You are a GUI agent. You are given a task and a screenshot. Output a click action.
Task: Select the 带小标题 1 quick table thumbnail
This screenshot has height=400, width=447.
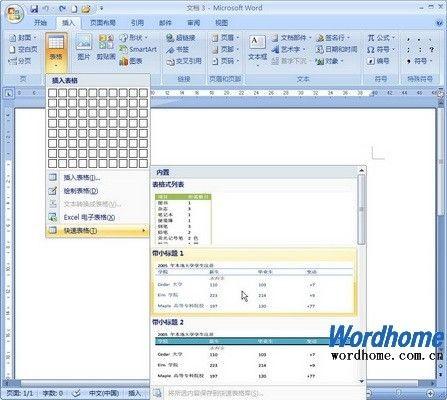coord(254,281)
